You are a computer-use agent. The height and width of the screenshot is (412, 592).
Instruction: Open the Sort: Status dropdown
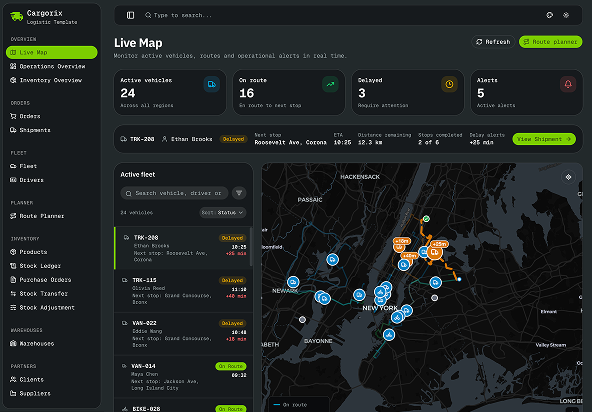tap(223, 213)
